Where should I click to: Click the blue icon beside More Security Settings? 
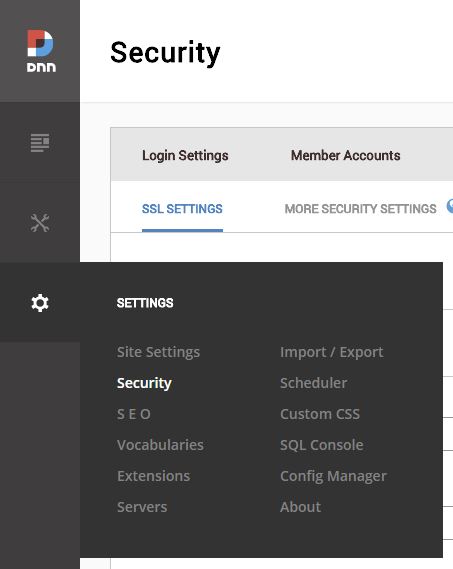(450, 206)
